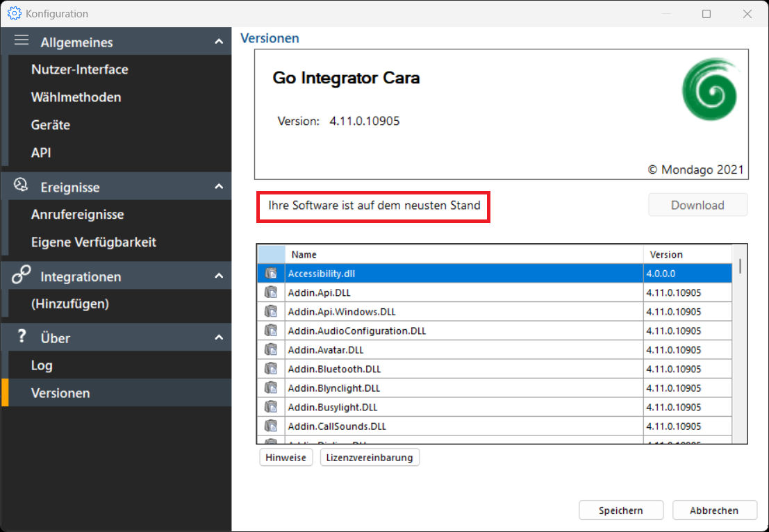
Task: Select Anrufereignisse in the sidebar
Action: point(119,215)
